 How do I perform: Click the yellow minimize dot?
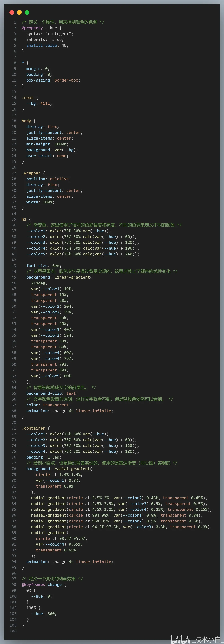pos(19,12)
